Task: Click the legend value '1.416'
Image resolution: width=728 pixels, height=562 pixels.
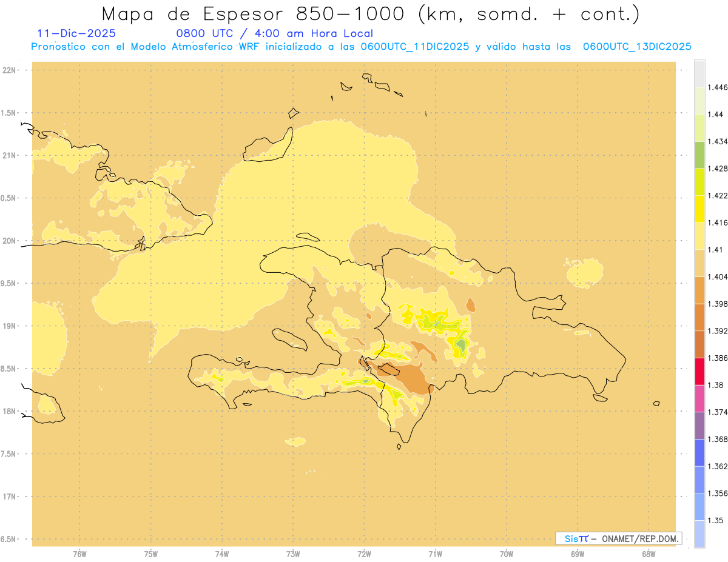Action: (x=718, y=222)
